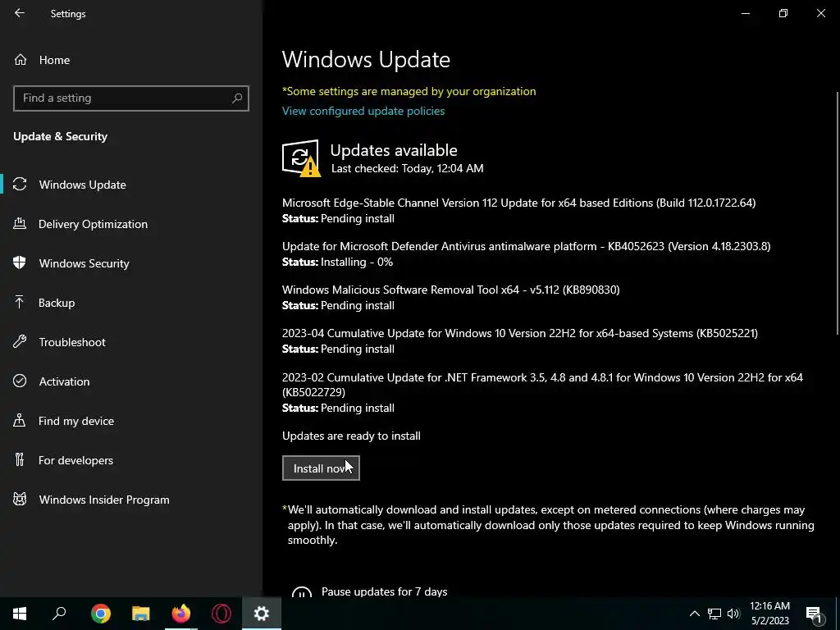
Task: Click the network icon in system tray
Action: [x=714, y=614]
